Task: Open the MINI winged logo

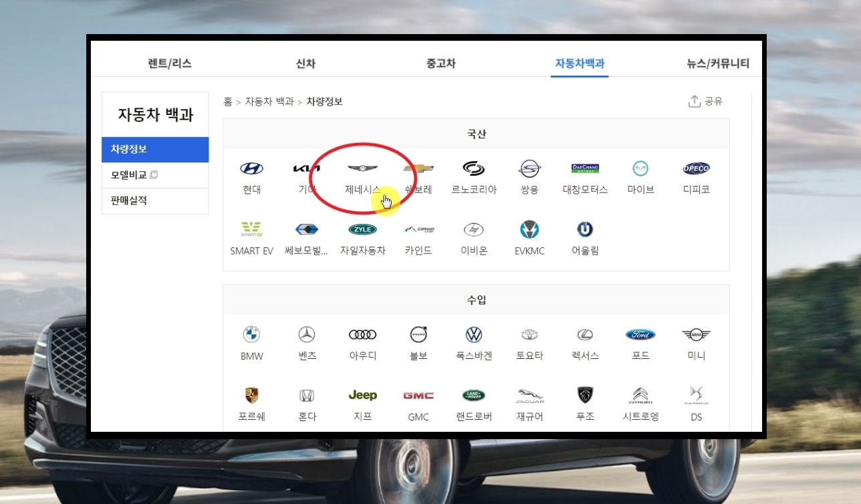Action: (696, 334)
